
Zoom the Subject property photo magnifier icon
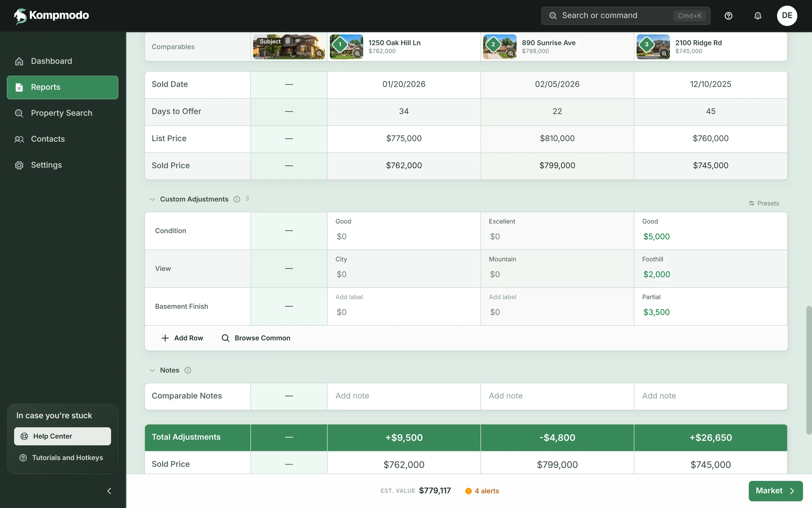click(319, 54)
